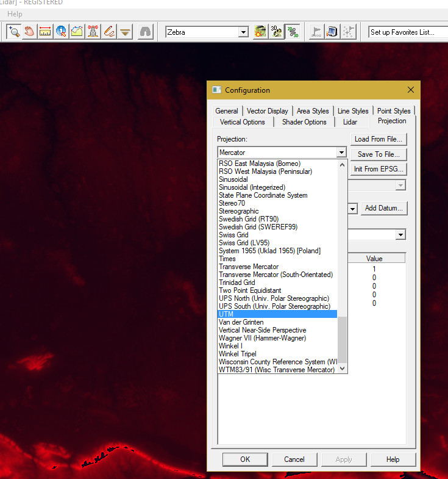Switch to the Vector Display tab
The image size is (448, 479).
click(268, 111)
